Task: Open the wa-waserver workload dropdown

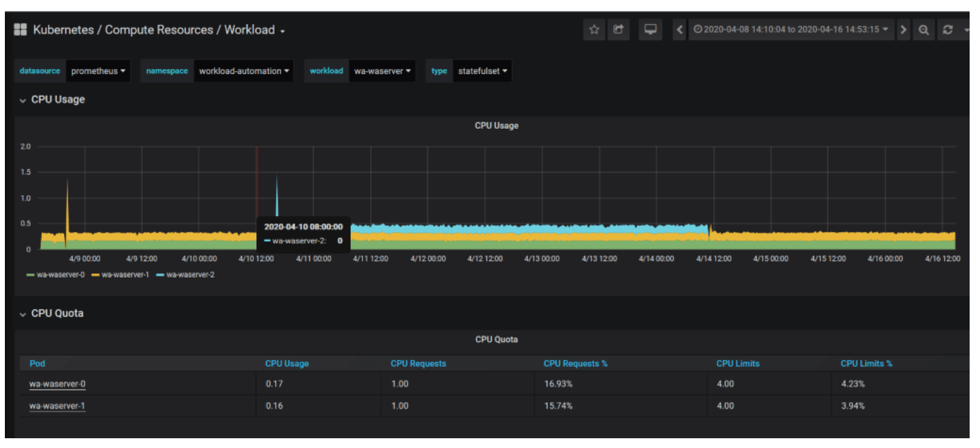Action: coord(382,71)
